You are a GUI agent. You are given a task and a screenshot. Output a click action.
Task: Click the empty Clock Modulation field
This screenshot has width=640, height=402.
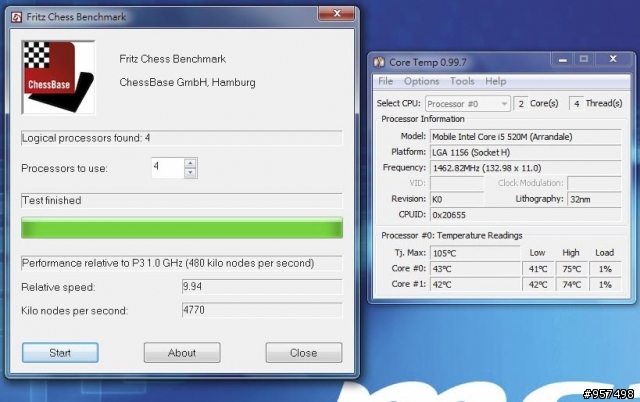(594, 183)
